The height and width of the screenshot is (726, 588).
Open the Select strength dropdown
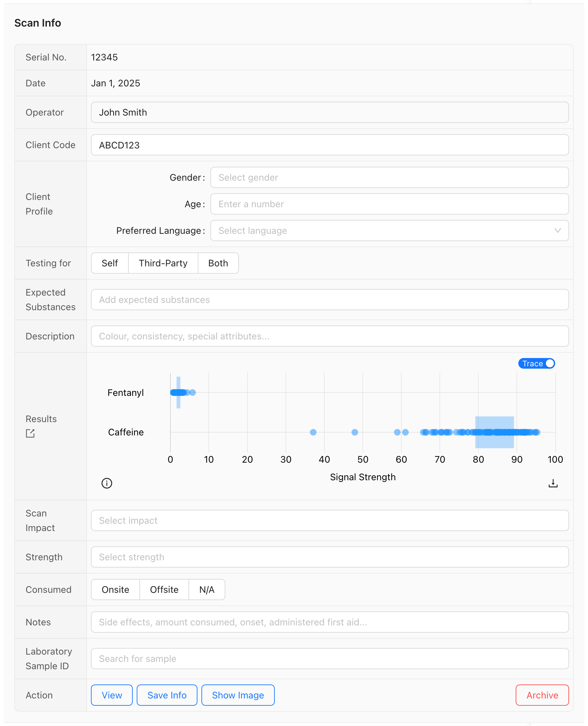tap(330, 557)
